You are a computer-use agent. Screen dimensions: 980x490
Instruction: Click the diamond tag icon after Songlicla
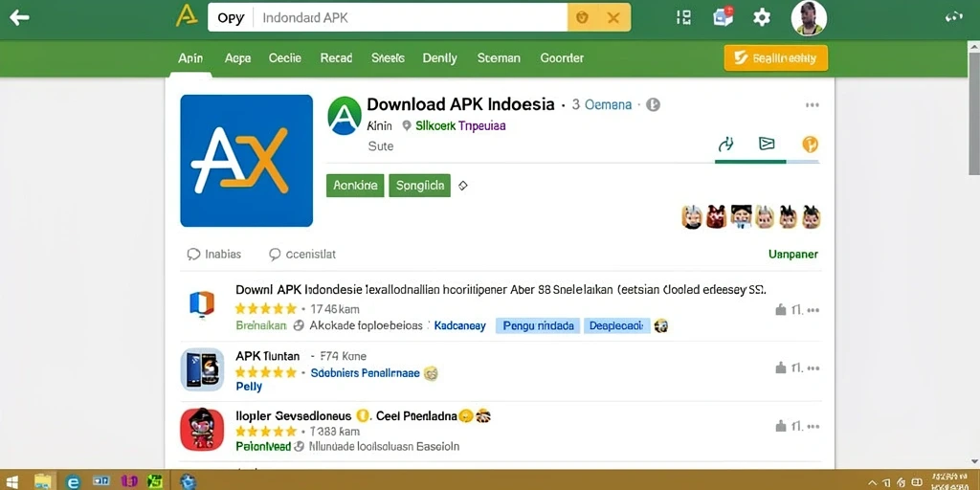coord(462,186)
